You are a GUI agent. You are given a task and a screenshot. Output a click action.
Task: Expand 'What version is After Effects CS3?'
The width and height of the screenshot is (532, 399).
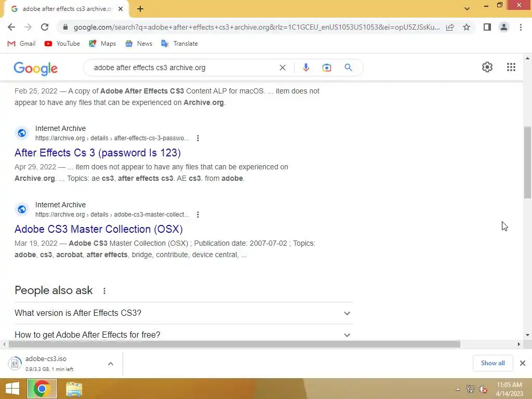point(183,313)
